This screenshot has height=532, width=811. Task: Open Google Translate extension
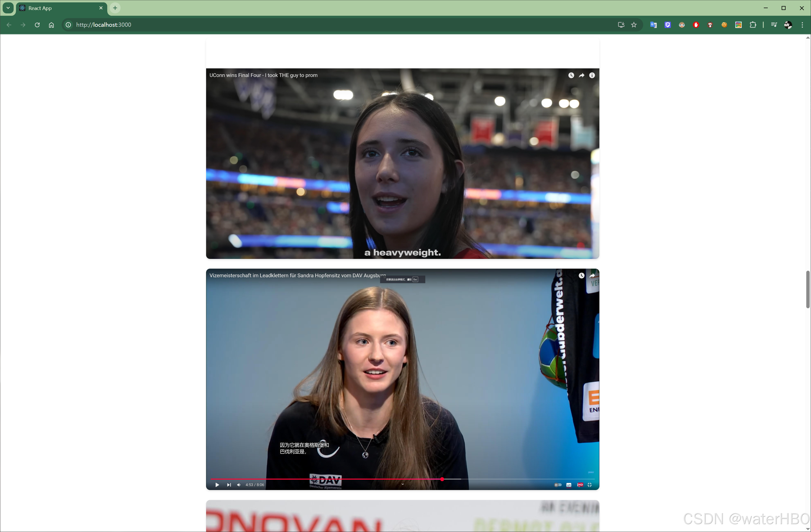pyautogui.click(x=653, y=25)
